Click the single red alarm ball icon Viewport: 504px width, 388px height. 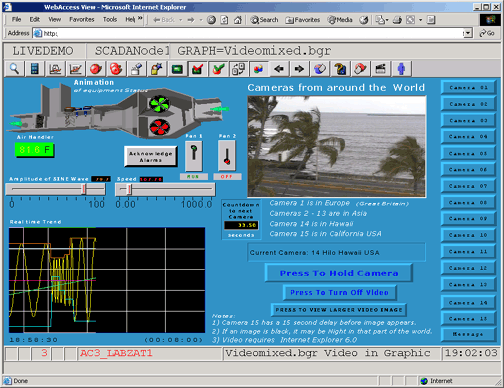coord(96,69)
